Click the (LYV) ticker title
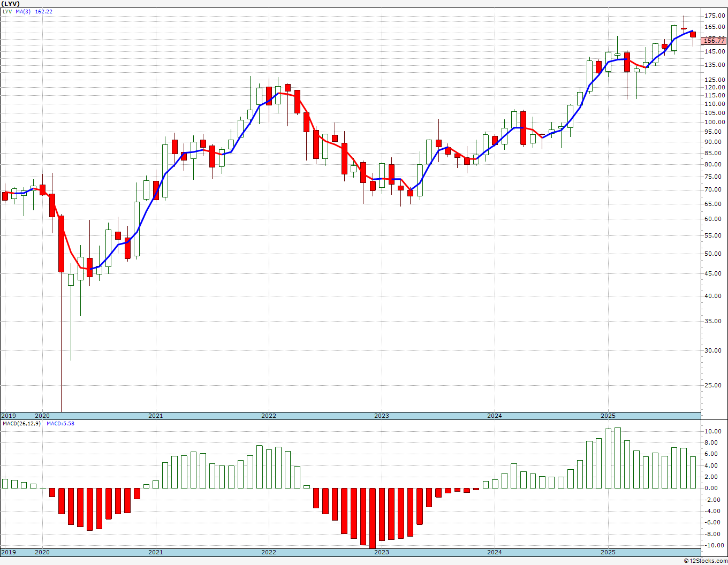 tap(11, 4)
